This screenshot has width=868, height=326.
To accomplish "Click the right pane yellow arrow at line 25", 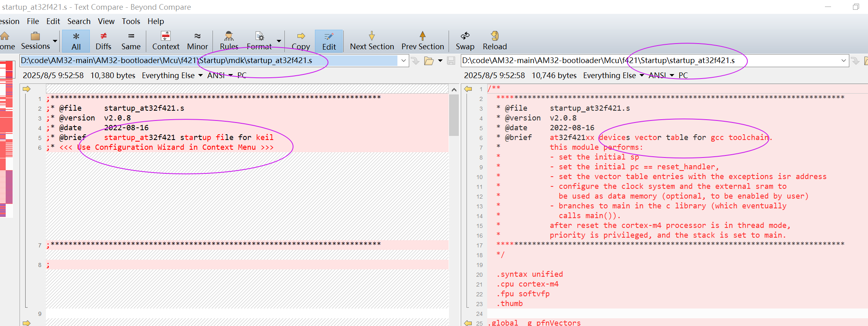I will (468, 323).
